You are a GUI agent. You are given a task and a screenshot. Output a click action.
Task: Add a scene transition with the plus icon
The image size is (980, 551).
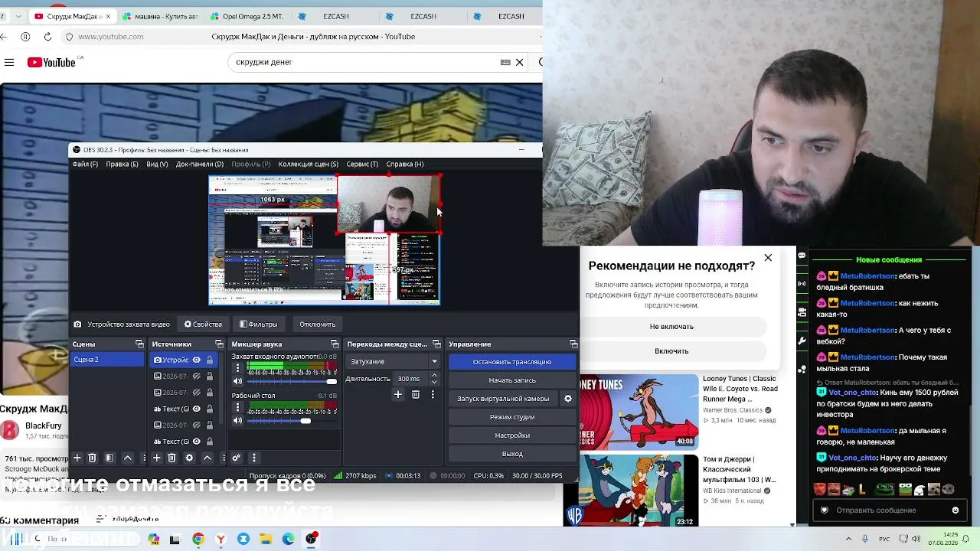pyautogui.click(x=398, y=394)
